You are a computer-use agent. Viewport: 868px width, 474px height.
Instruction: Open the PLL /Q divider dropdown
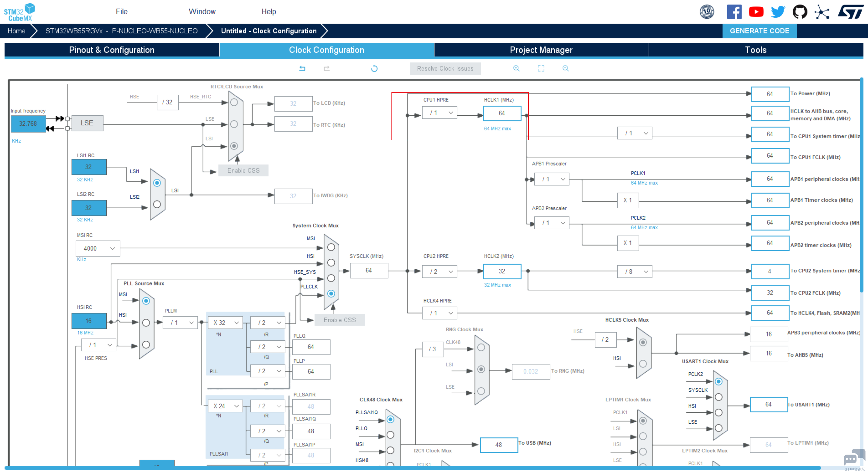click(268, 347)
